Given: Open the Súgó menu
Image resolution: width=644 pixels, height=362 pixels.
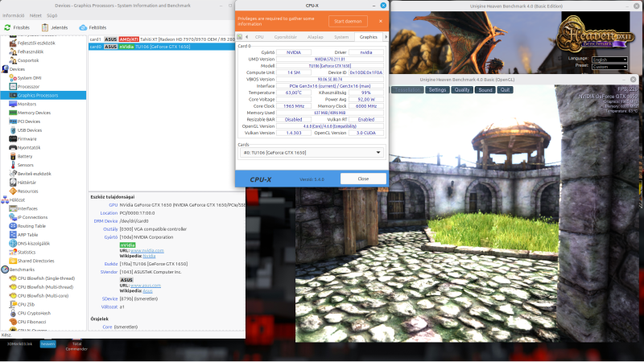Looking at the screenshot, I should coord(52,15).
